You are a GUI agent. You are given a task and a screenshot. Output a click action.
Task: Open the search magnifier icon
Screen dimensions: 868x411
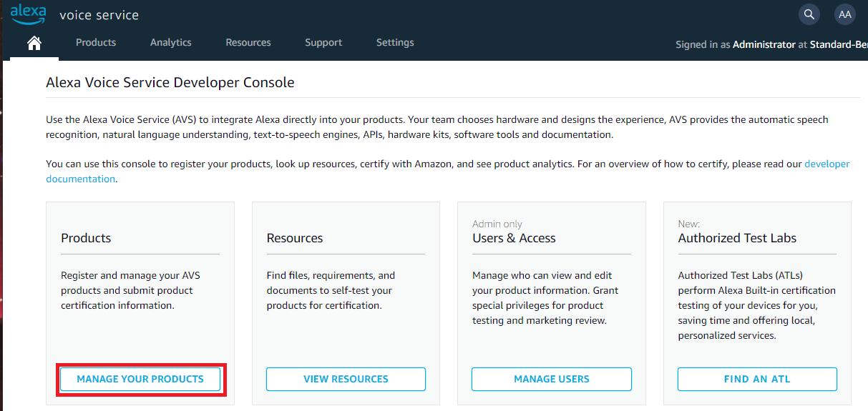(809, 14)
